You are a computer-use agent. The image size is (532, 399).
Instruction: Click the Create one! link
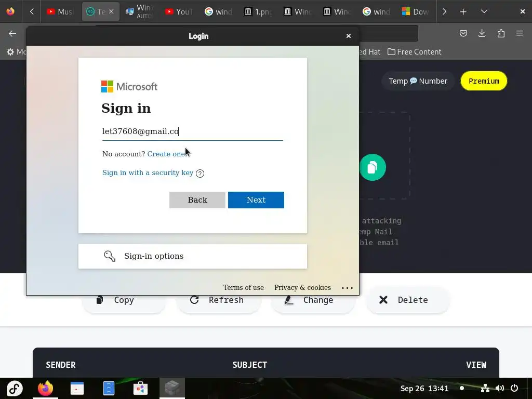tap(167, 154)
